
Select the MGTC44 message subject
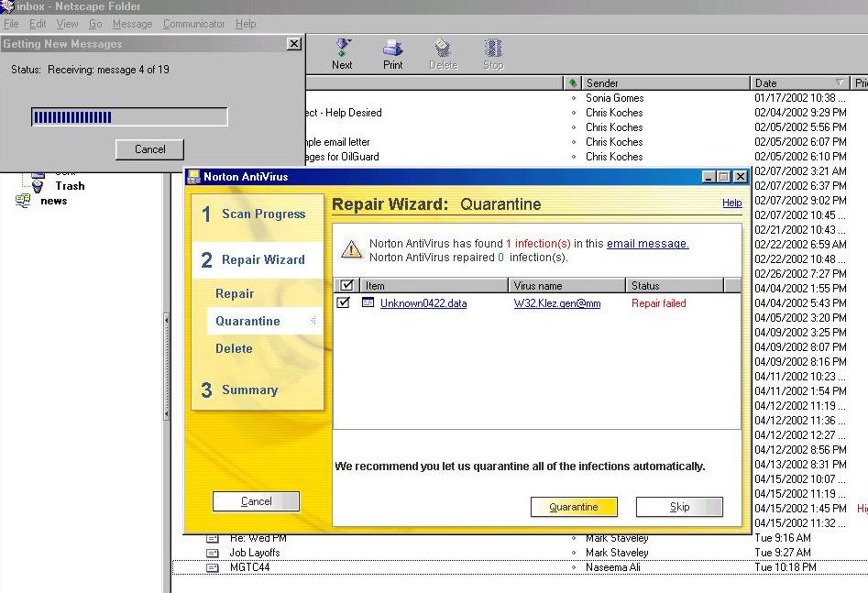(x=249, y=567)
